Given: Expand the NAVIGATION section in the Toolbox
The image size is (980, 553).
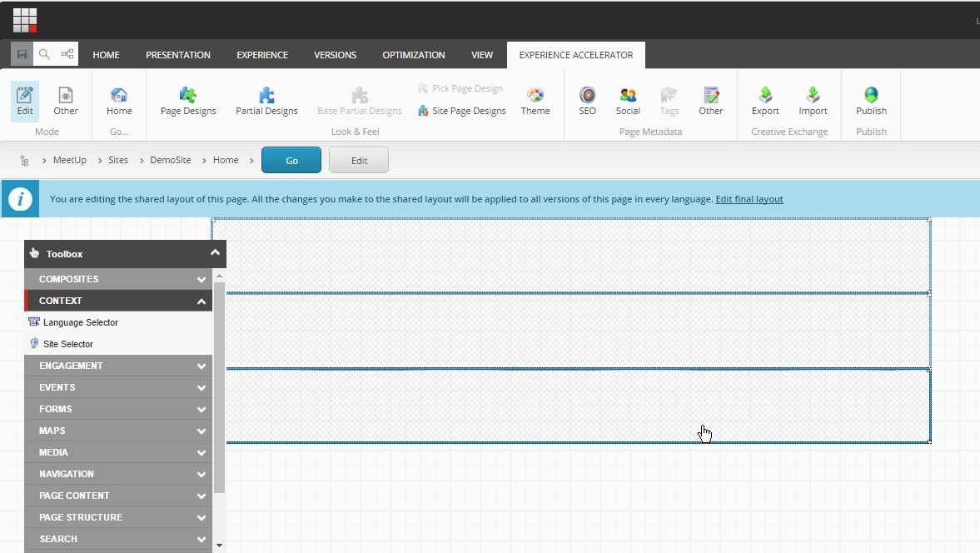Looking at the screenshot, I should (x=117, y=473).
